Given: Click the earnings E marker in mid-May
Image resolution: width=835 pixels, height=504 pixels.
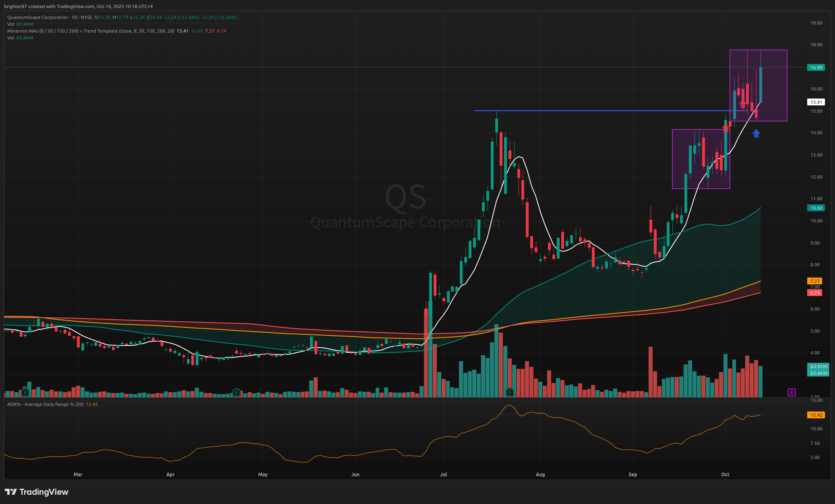Looking at the screenshot, I should coord(236,392).
